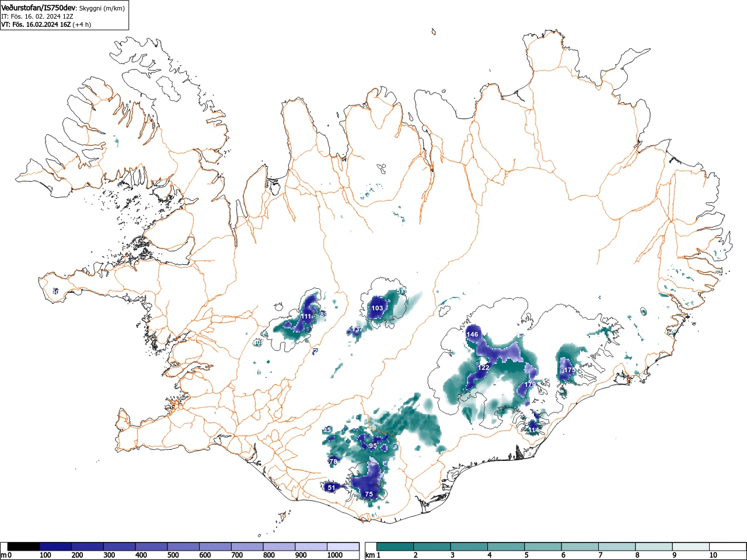Click the '800' tick label on the metre scale

(x=269, y=555)
